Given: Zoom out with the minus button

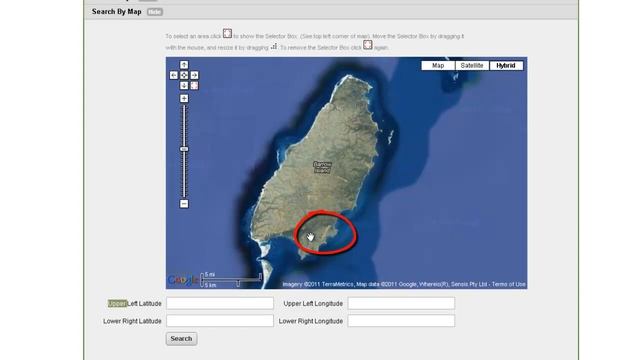Looking at the screenshot, I should (x=184, y=204).
